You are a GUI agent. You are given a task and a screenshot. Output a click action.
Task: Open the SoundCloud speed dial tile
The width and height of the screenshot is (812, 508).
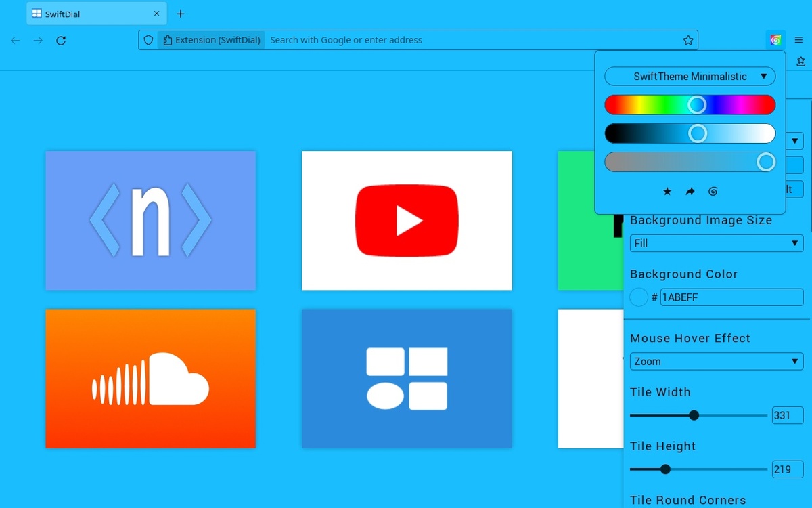[150, 379]
